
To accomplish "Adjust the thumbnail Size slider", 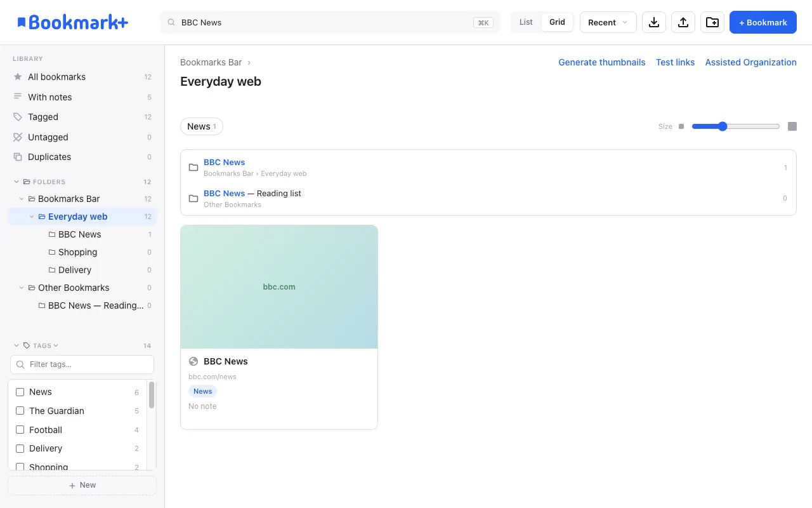I will (x=736, y=126).
